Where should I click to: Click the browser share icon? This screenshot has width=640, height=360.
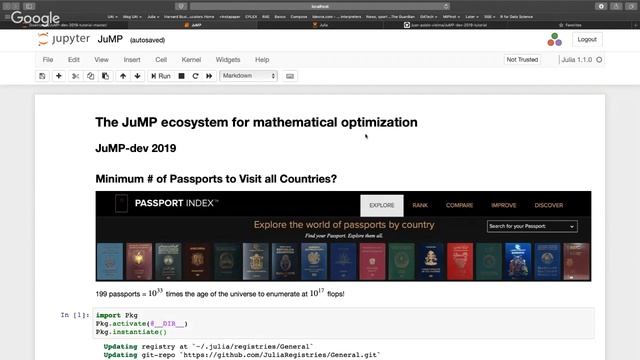[x=616, y=6]
